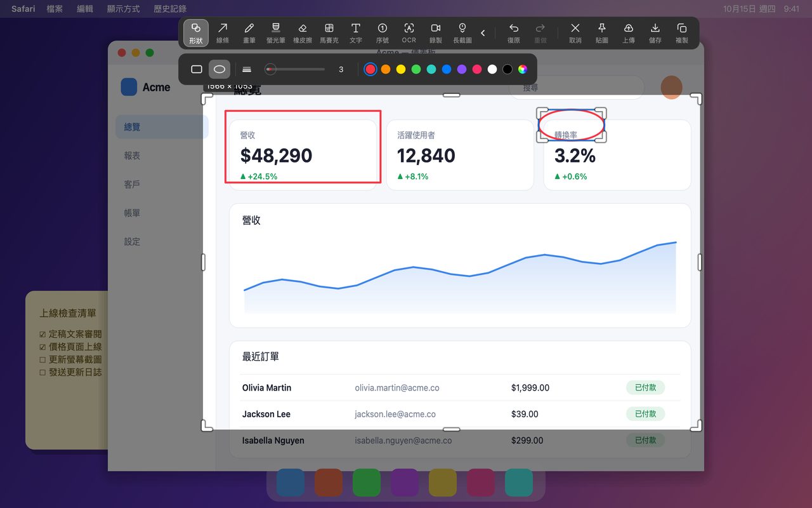Choose the yellow color swatch
The width and height of the screenshot is (812, 508).
pos(401,69)
